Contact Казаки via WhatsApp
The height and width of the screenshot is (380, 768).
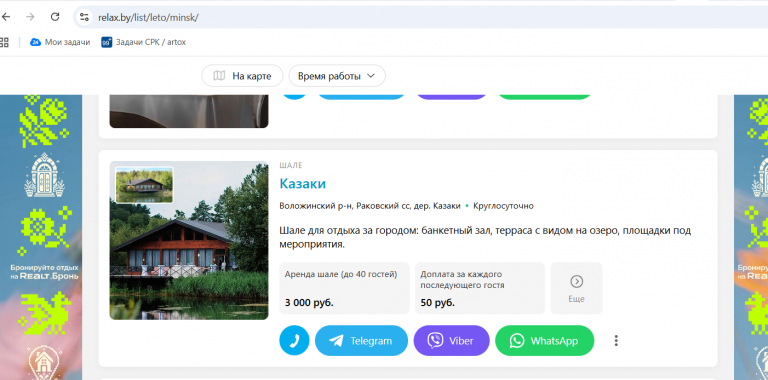545,340
